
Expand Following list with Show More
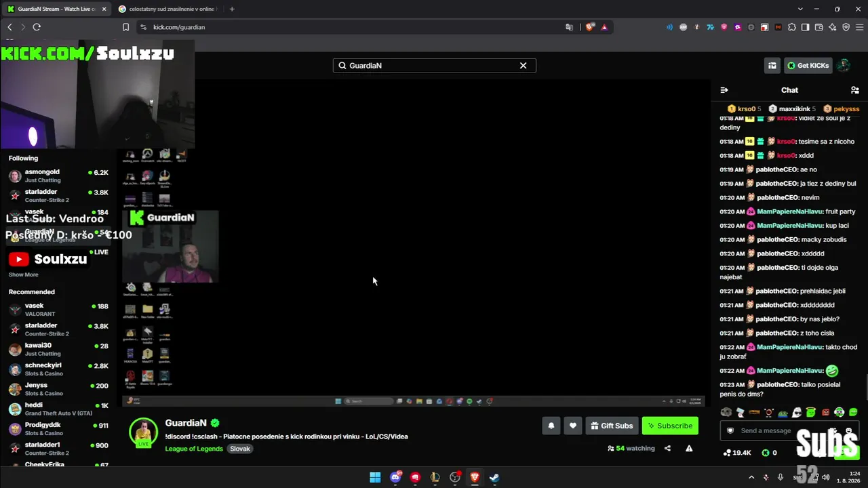tap(23, 274)
